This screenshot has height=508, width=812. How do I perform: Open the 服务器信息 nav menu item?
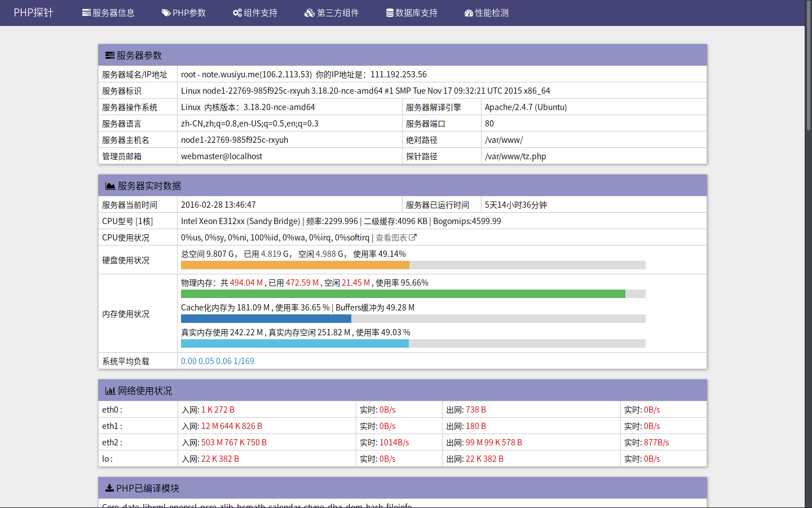[x=108, y=13]
